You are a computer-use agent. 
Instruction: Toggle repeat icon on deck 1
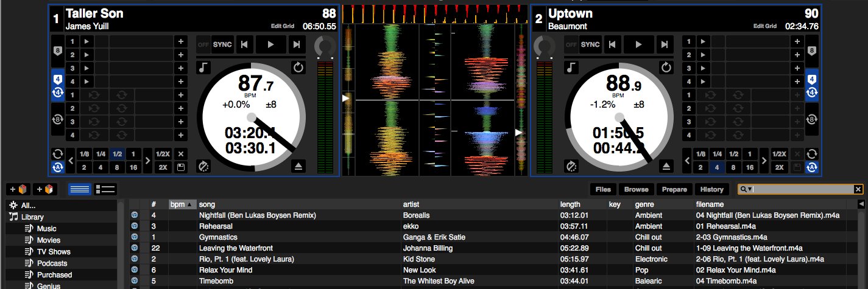click(298, 67)
